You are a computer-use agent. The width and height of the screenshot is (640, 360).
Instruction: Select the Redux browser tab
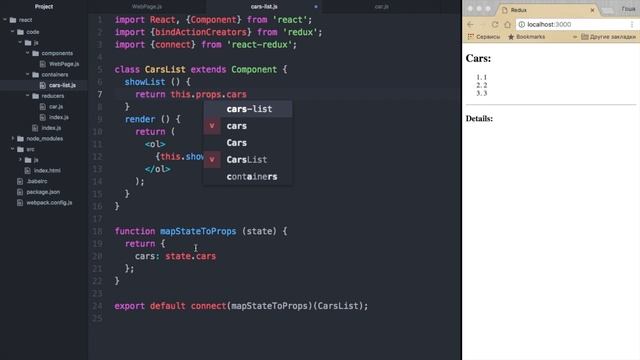click(x=547, y=10)
